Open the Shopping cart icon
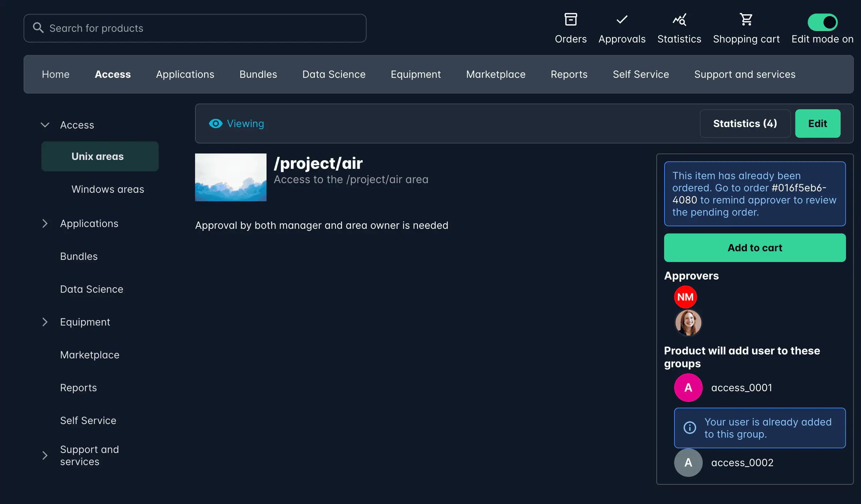861x504 pixels. pyautogui.click(x=746, y=20)
